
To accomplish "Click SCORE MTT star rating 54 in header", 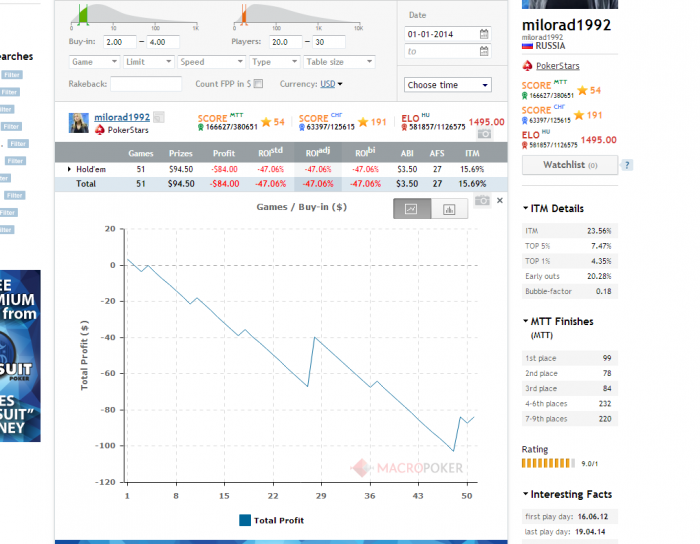I will 273,122.
